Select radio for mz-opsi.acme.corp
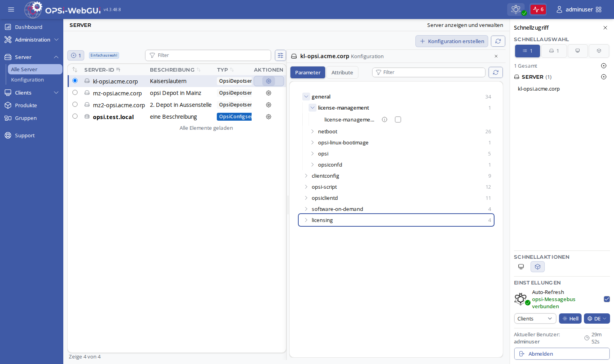614x364 pixels. tap(75, 93)
